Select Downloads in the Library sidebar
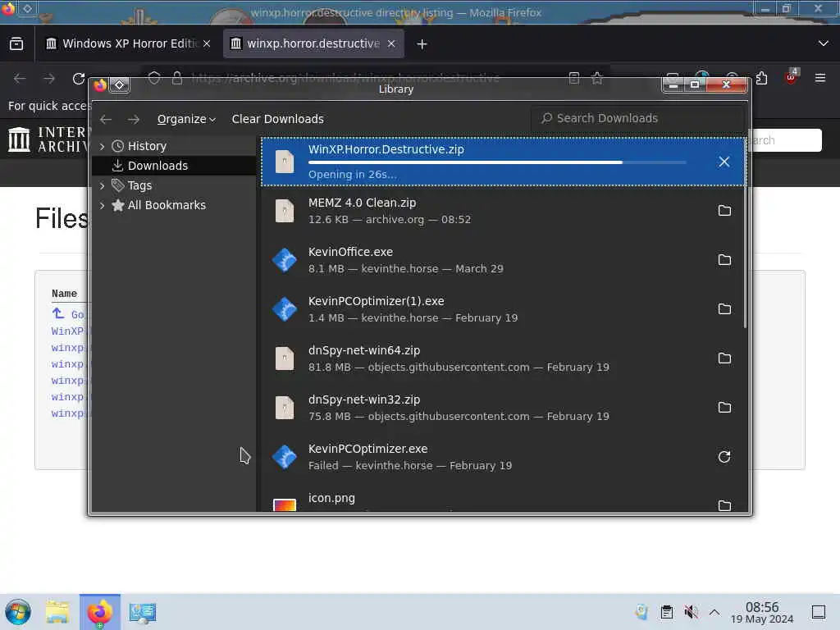The width and height of the screenshot is (840, 630). (x=174, y=166)
